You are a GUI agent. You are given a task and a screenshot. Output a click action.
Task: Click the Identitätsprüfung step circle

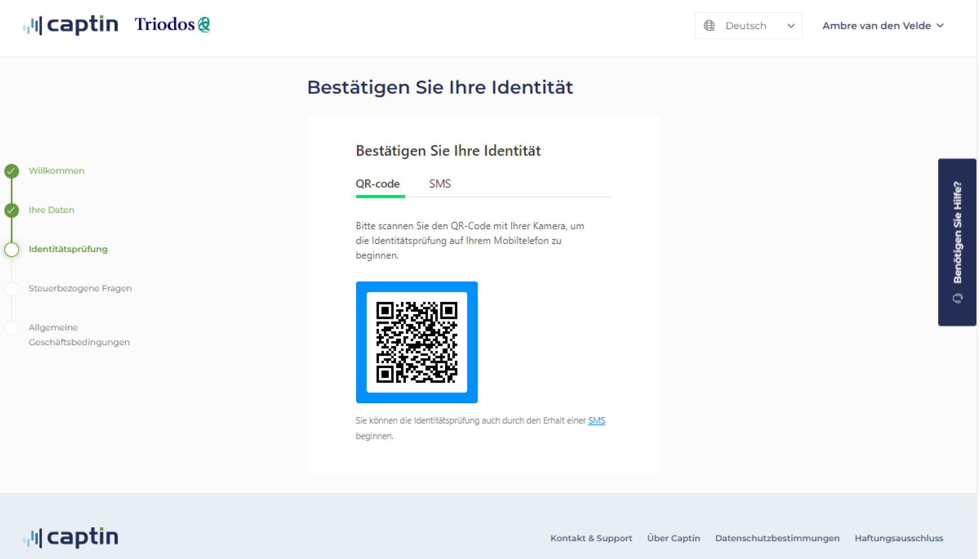pos(12,249)
